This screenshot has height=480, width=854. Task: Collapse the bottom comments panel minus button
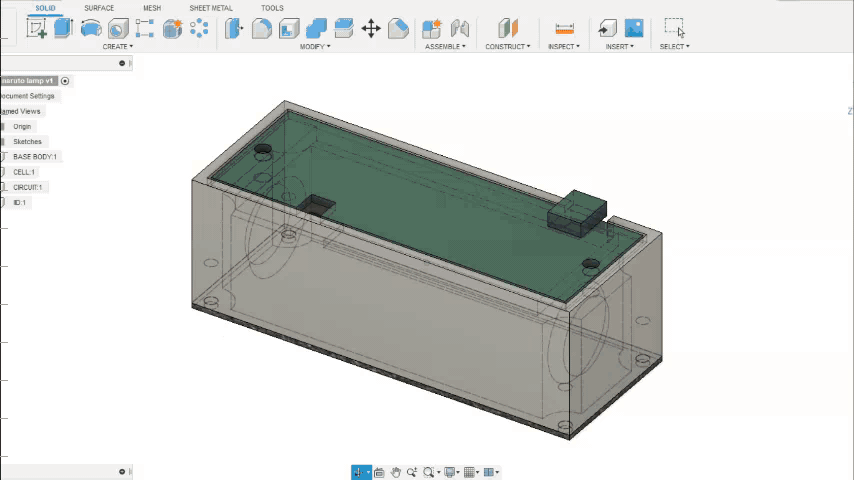122,472
